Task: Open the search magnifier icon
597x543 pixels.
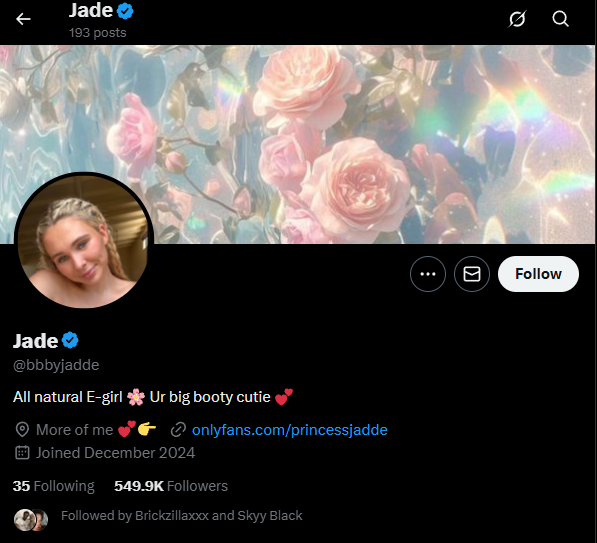Action: coord(560,18)
